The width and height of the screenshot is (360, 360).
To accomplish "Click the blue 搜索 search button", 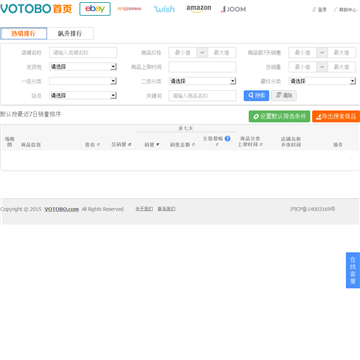I will tap(256, 96).
